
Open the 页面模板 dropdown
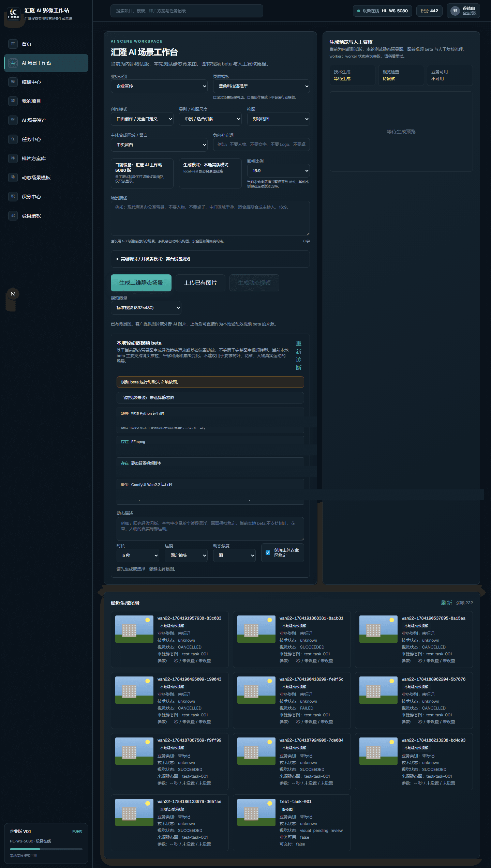[x=262, y=86]
